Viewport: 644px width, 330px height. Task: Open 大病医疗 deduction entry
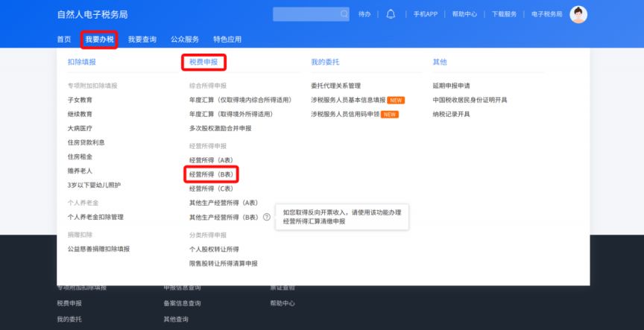point(80,128)
